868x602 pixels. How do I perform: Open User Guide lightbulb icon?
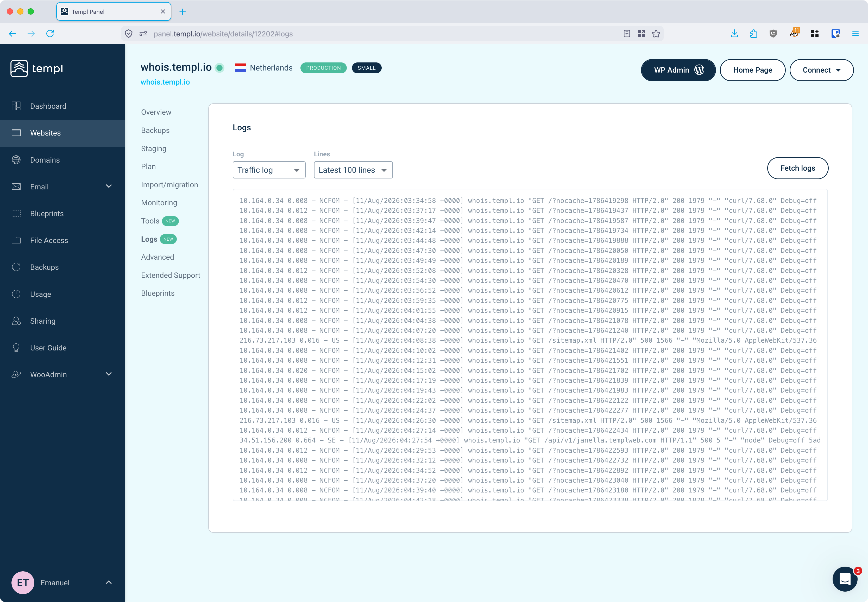(x=16, y=347)
